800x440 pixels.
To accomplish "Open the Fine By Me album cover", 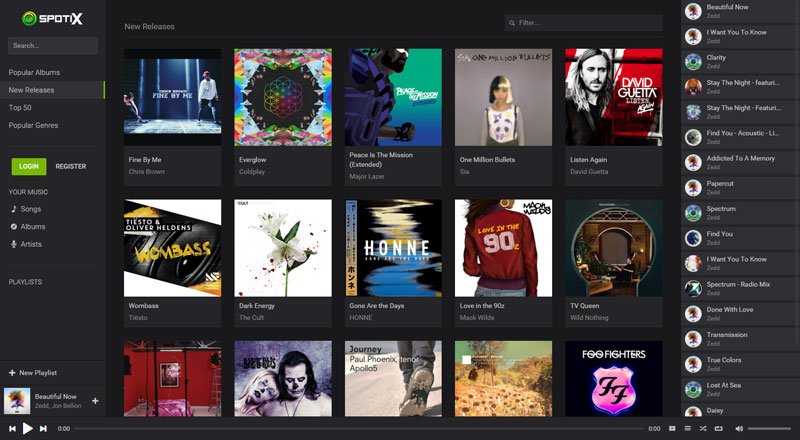I will 172,97.
